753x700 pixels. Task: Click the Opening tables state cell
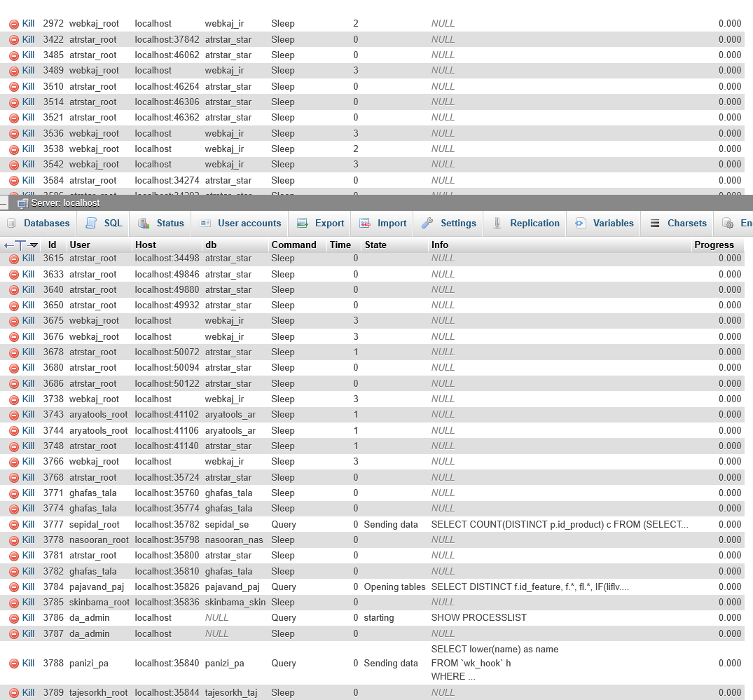(x=395, y=586)
